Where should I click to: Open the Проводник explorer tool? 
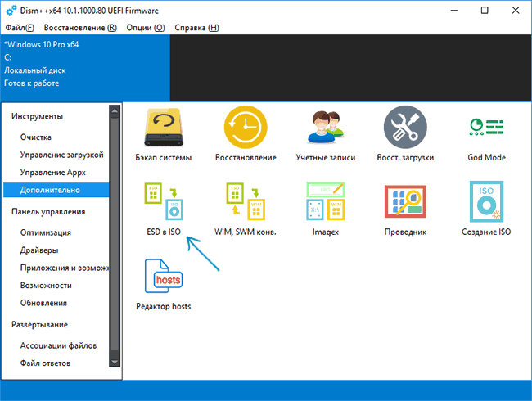pyautogui.click(x=406, y=203)
